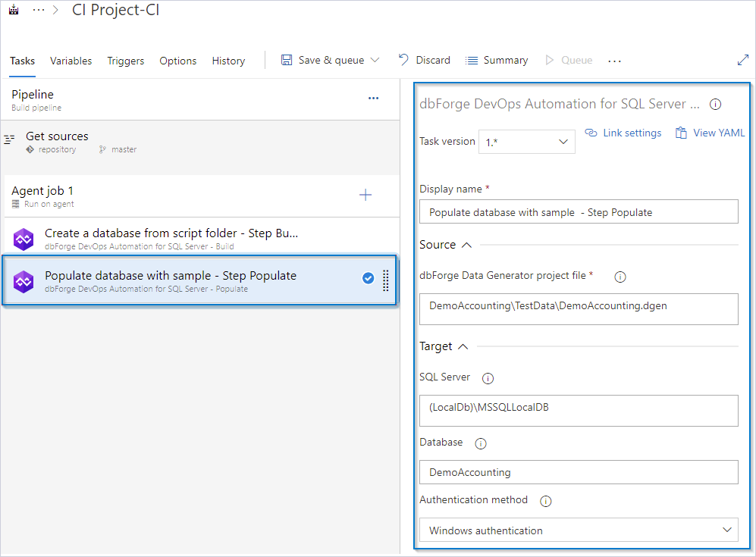Click the Display name input field

(x=579, y=212)
